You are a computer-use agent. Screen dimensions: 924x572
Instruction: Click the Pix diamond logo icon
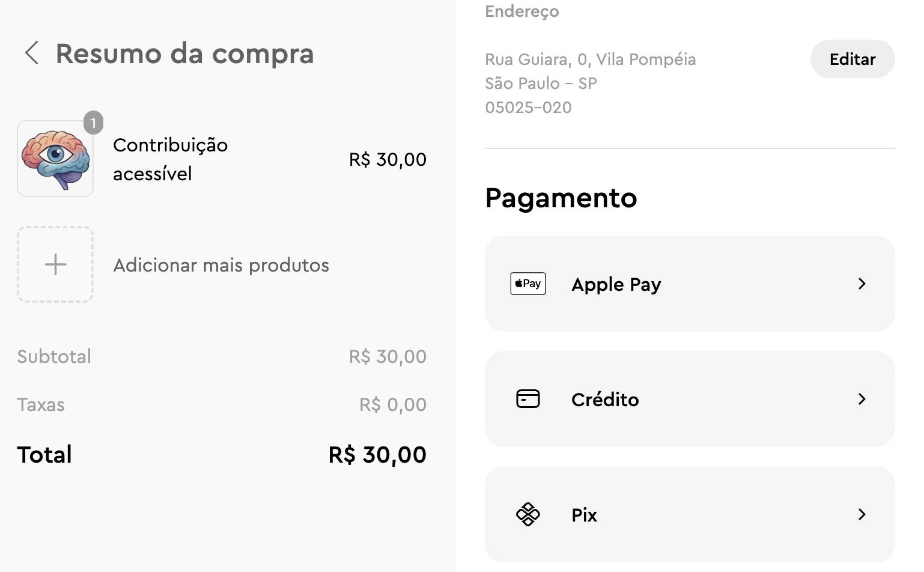click(x=528, y=514)
